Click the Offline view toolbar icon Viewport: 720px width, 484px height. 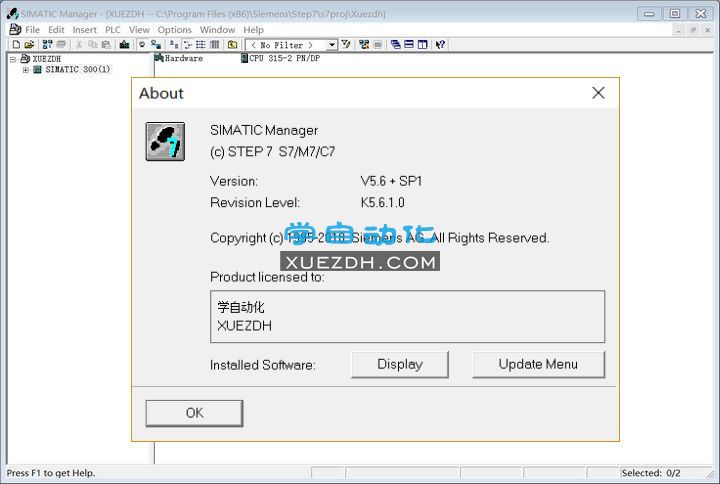coord(142,45)
